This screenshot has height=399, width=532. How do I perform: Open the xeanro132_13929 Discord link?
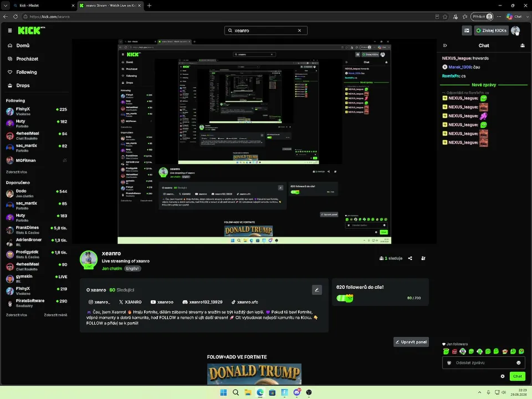tap(203, 302)
